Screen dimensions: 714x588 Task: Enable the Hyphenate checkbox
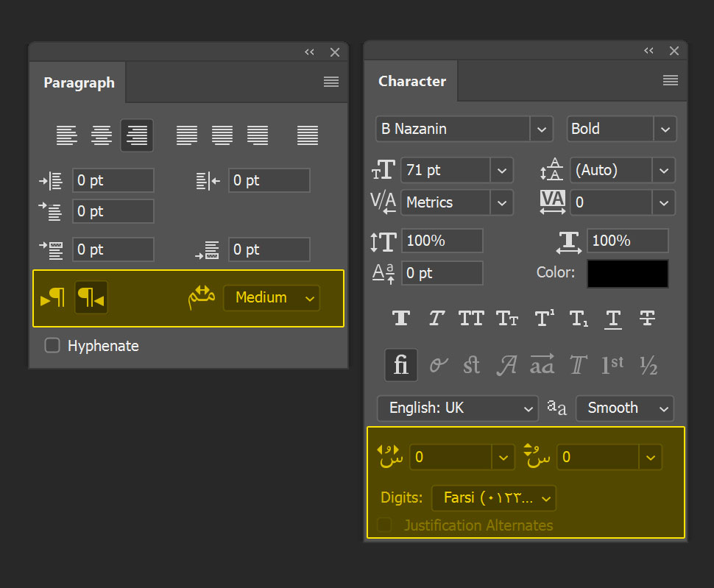[52, 345]
